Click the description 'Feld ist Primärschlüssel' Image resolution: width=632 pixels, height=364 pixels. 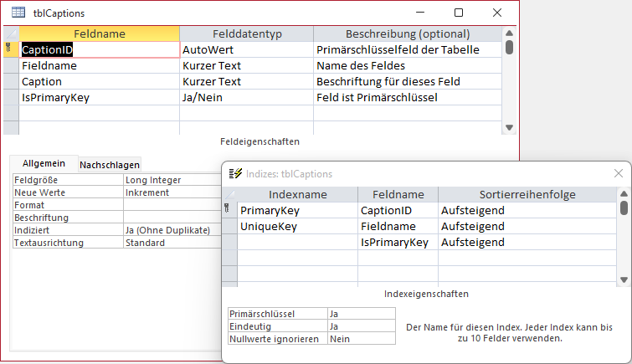click(x=408, y=97)
